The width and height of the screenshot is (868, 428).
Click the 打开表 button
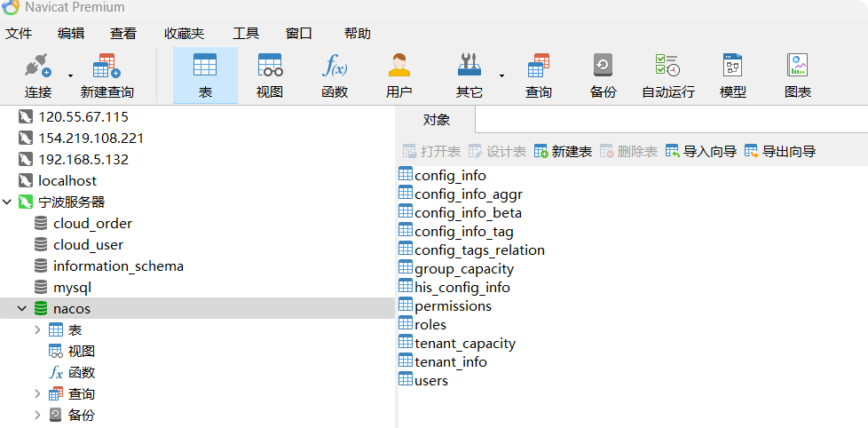click(x=431, y=151)
